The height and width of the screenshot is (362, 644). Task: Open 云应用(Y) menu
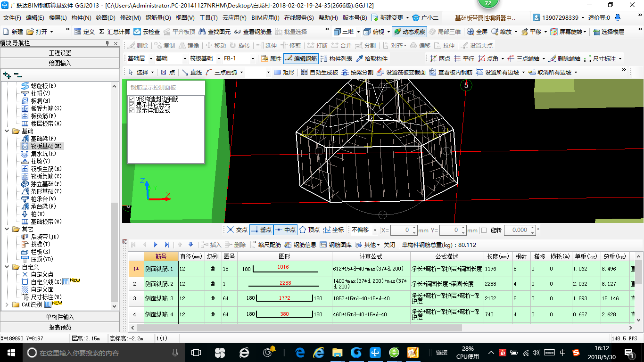click(x=234, y=18)
